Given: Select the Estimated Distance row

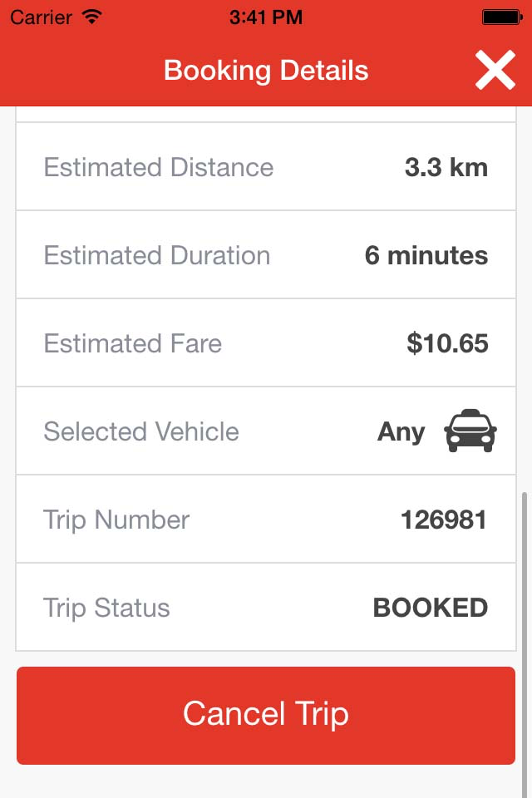Looking at the screenshot, I should point(266,166).
